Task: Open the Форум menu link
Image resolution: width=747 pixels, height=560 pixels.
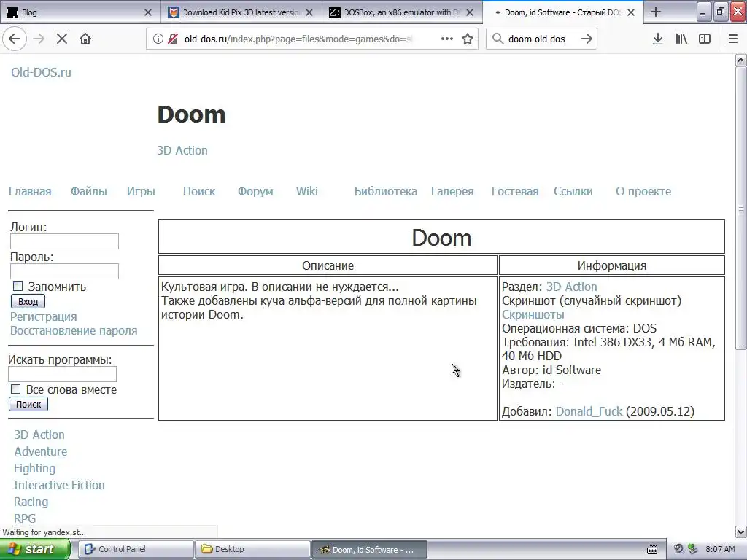Action: pyautogui.click(x=255, y=192)
